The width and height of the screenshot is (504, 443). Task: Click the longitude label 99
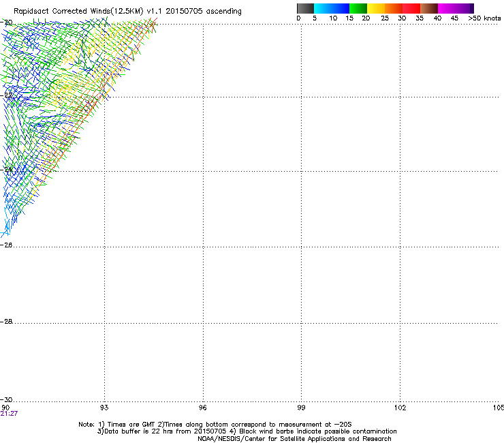point(301,408)
